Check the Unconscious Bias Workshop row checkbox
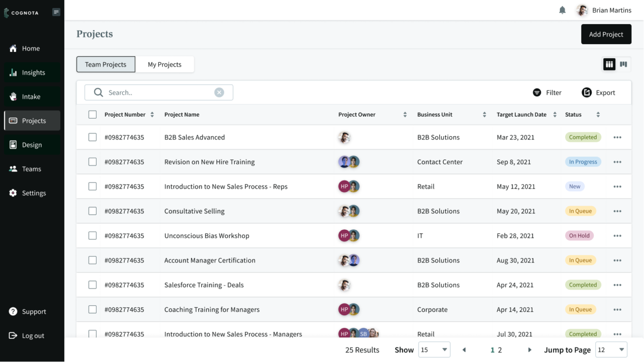644x362 pixels. (x=93, y=236)
